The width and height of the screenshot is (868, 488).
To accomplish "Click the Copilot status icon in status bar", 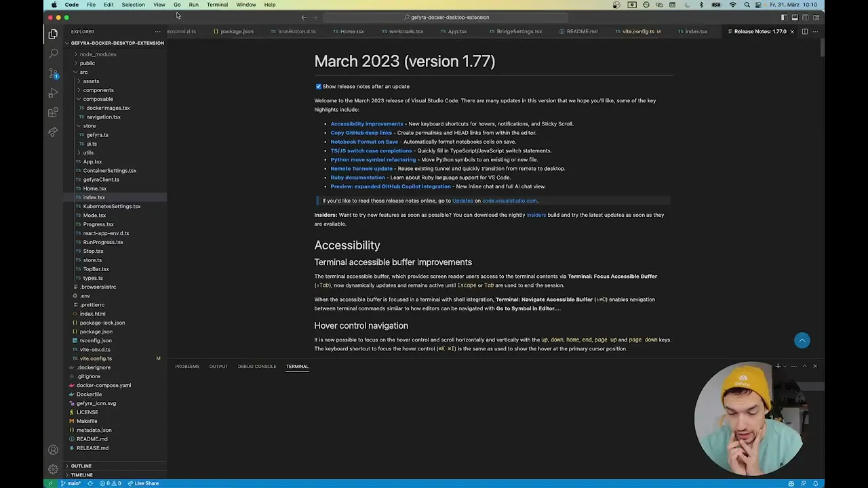I will [x=791, y=483].
